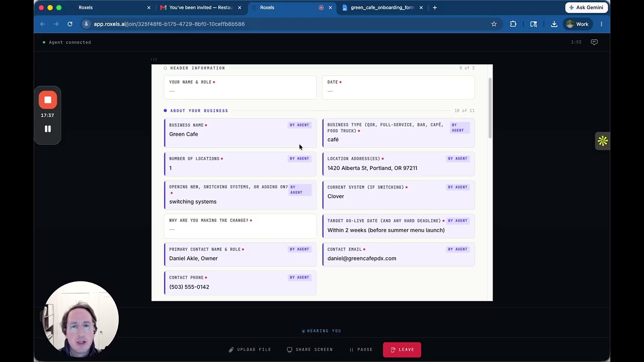Screen dimensions: 644x362
Task: Click the yellow asterisk side widget
Action: (603, 141)
